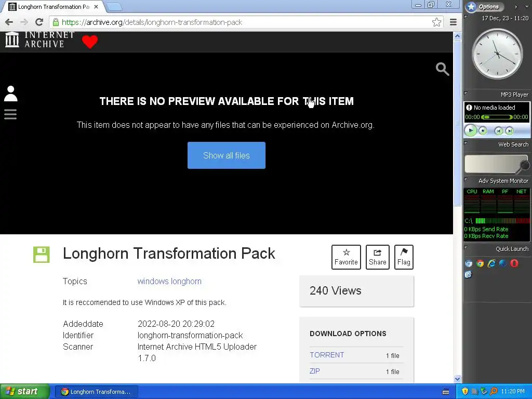This screenshot has width=532, height=399.
Task: Bookmark this page with the star icon
Action: (x=436, y=22)
